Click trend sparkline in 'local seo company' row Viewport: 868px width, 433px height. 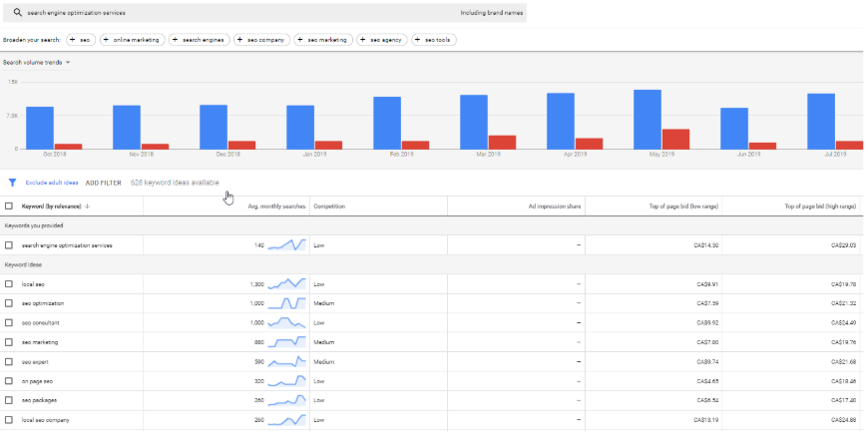tap(286, 420)
